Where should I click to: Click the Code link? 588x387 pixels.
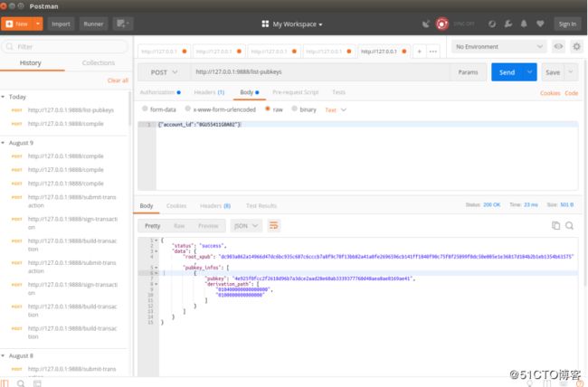(x=571, y=93)
